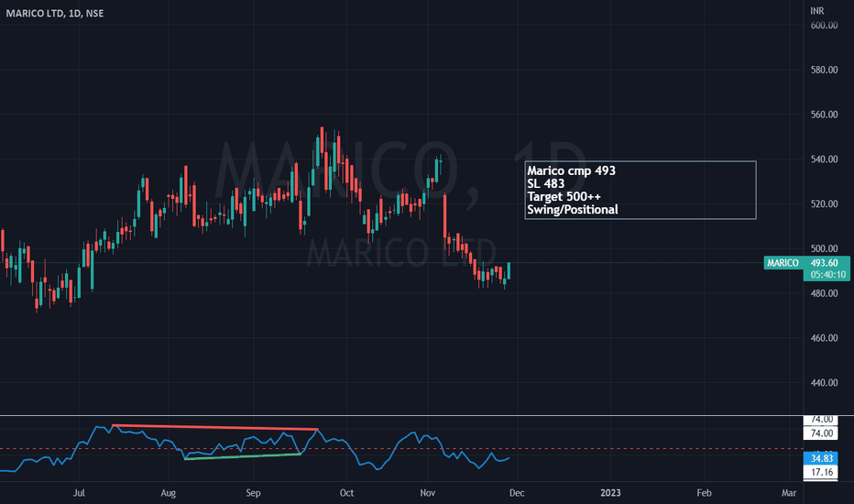The width and height of the screenshot is (854, 504).
Task: Select the Marico cmp 493 annotation box
Action: [640, 191]
